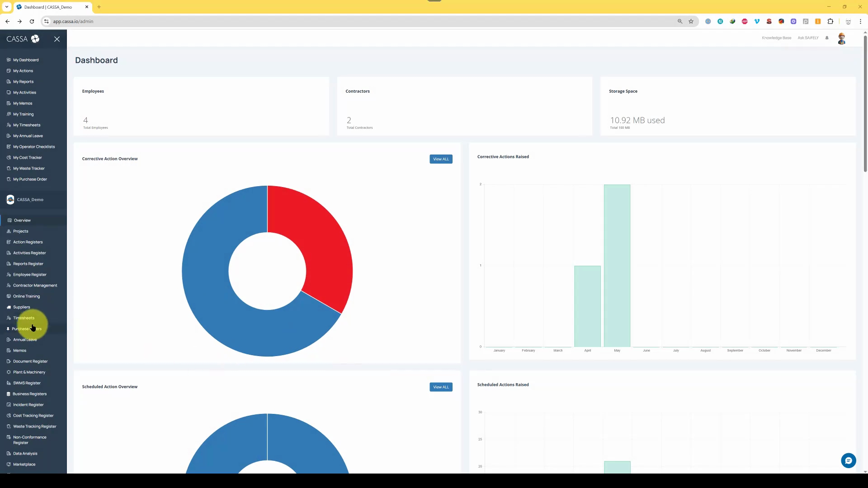Open Chrome three-dot menu
Image resolution: width=868 pixels, height=488 pixels.
coord(860,21)
